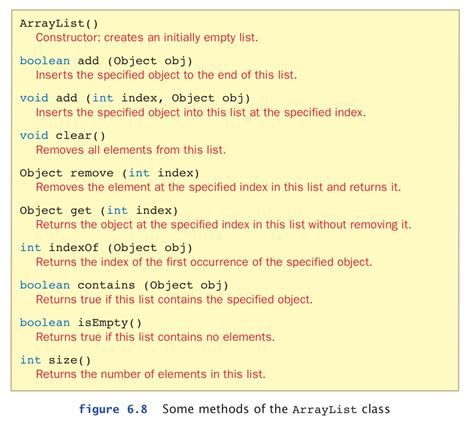Click 'Object remove (int index)' signature

coord(109,173)
